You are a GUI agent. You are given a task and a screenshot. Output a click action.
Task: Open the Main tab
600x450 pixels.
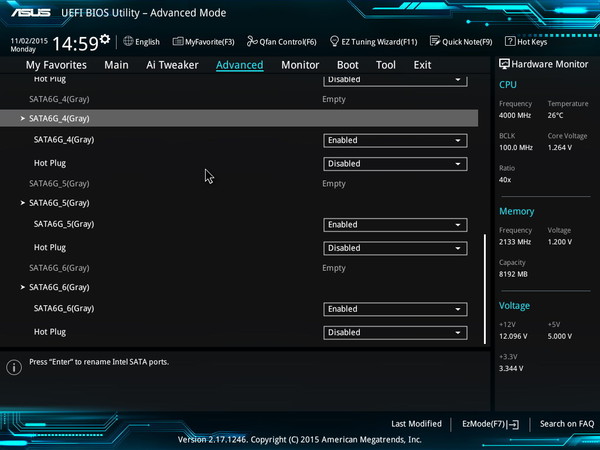116,65
